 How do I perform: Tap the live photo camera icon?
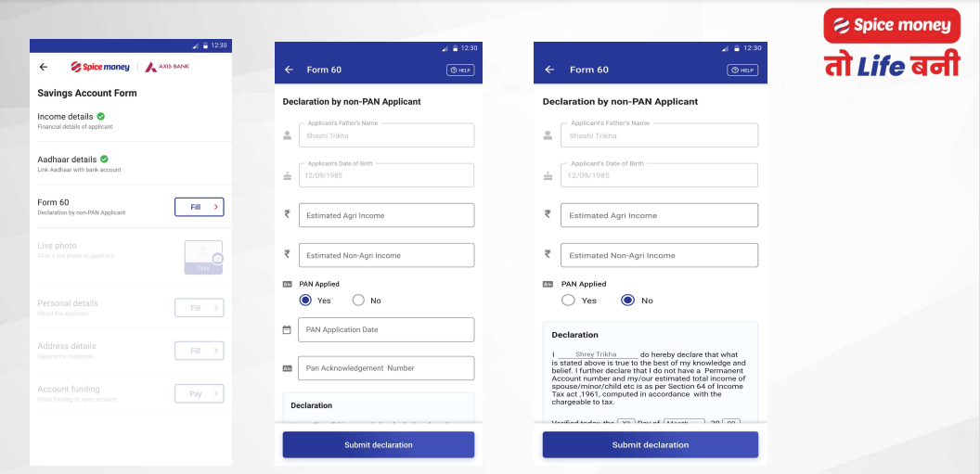(217, 258)
